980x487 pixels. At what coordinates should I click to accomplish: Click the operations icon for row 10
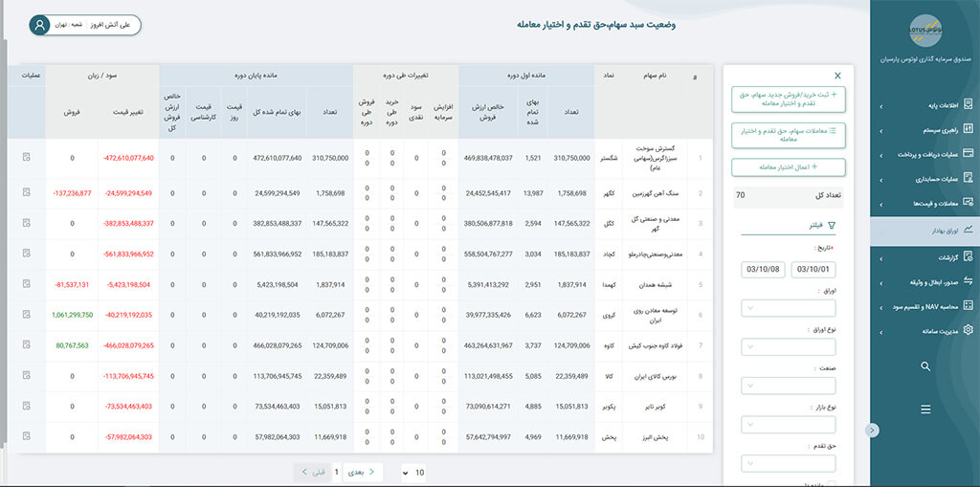pyautogui.click(x=26, y=436)
